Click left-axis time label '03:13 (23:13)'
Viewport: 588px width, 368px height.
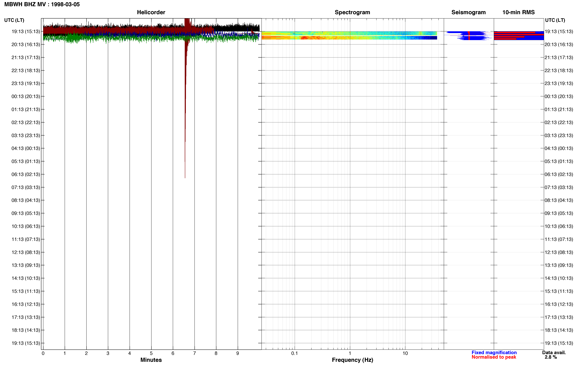click(x=26, y=135)
